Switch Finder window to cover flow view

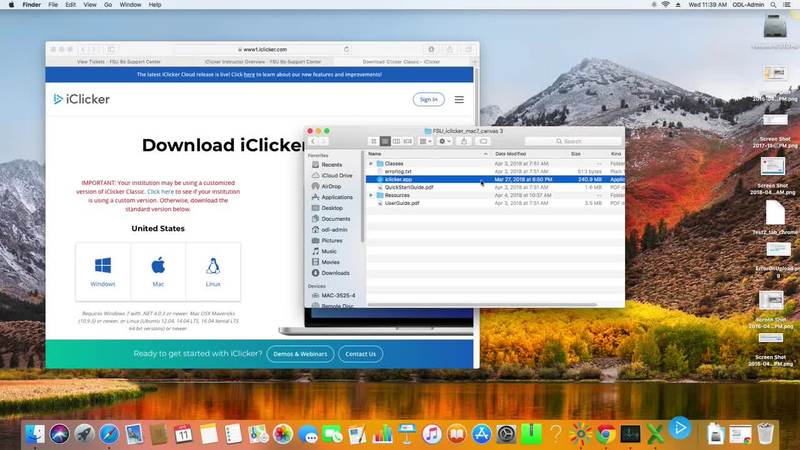408,141
